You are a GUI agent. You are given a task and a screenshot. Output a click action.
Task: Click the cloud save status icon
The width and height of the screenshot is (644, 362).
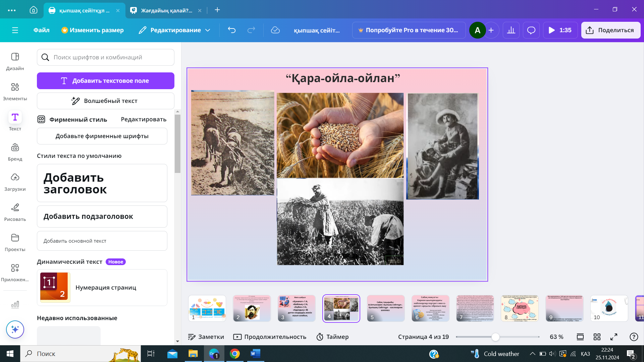tap(275, 30)
